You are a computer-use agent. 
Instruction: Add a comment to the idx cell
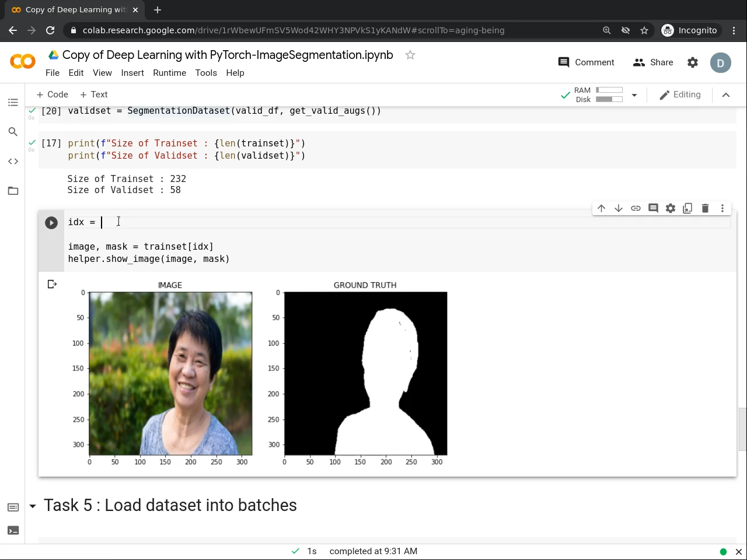[x=653, y=208]
